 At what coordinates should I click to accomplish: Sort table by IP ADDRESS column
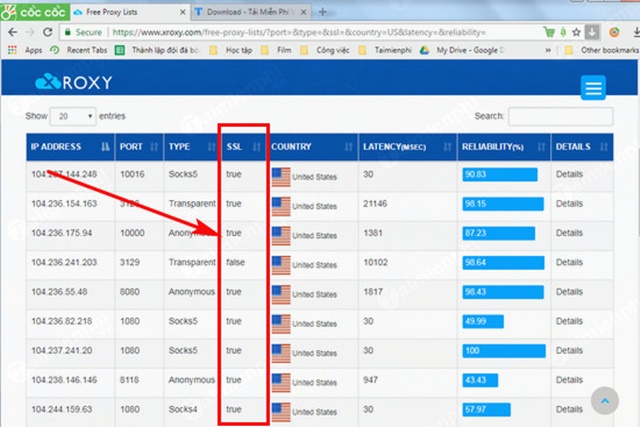[70, 147]
